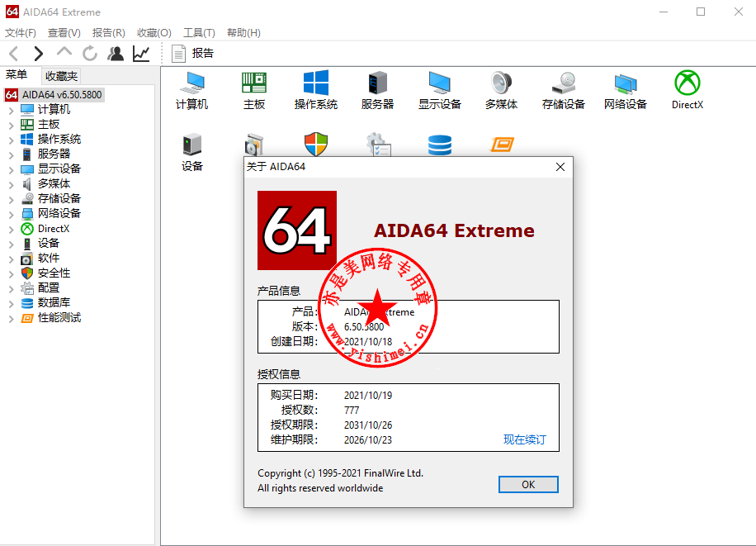Open the graph chart toolbar icon
The image size is (756, 546).
pos(141,54)
